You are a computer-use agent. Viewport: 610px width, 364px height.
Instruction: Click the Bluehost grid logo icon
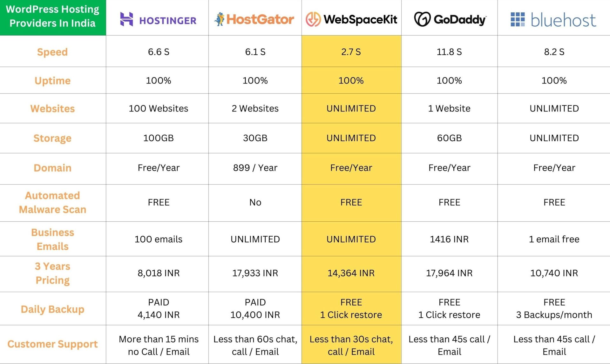point(518,19)
